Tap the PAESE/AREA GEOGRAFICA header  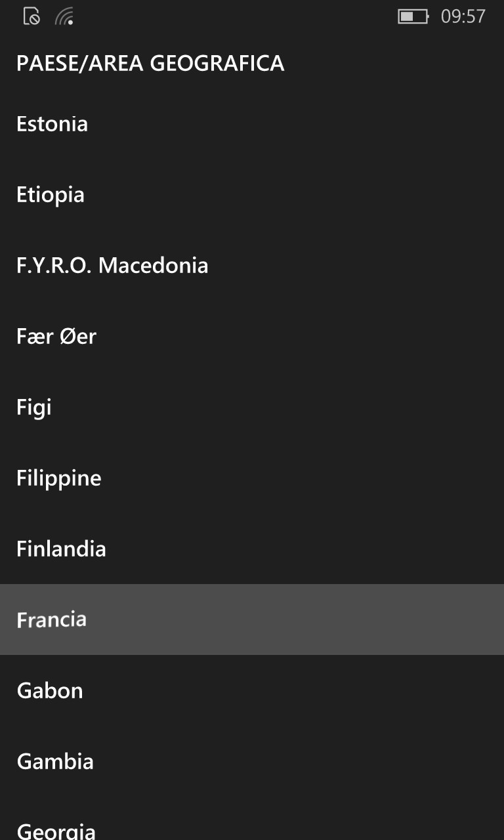(x=150, y=63)
